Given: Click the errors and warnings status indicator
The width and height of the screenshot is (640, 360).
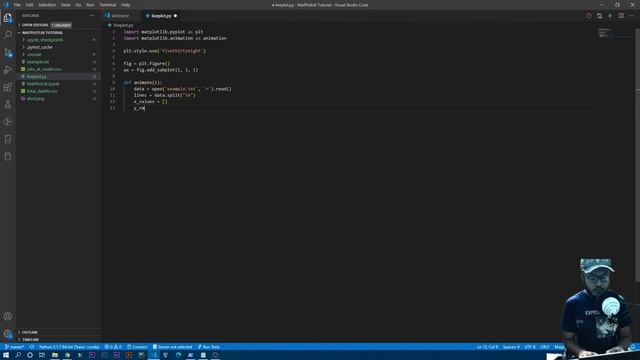Looking at the screenshot, I should (x=113, y=347).
